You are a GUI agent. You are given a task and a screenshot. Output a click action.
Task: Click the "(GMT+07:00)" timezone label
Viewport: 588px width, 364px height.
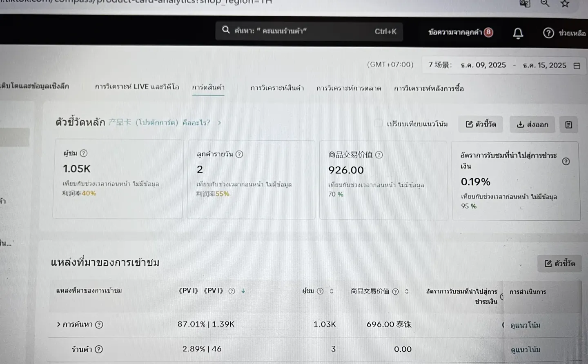pyautogui.click(x=390, y=64)
